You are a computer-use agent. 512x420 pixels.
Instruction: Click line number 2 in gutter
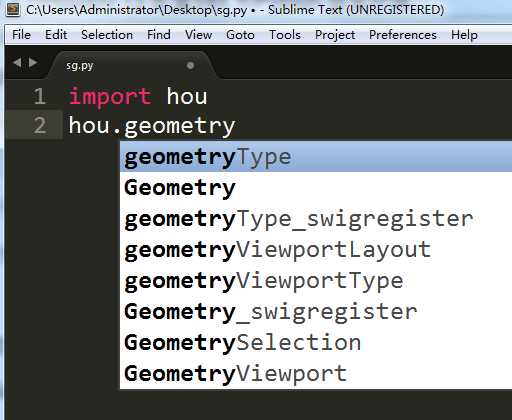[x=40, y=125]
